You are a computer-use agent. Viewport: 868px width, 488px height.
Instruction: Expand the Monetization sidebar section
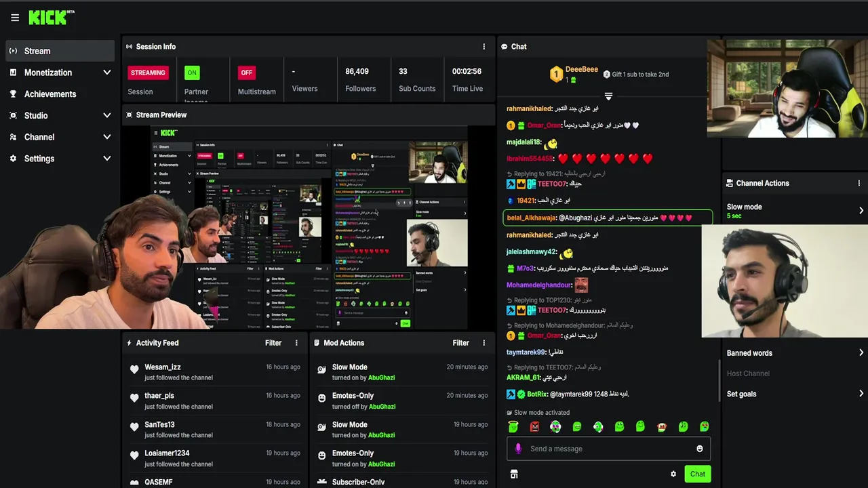[60, 73]
